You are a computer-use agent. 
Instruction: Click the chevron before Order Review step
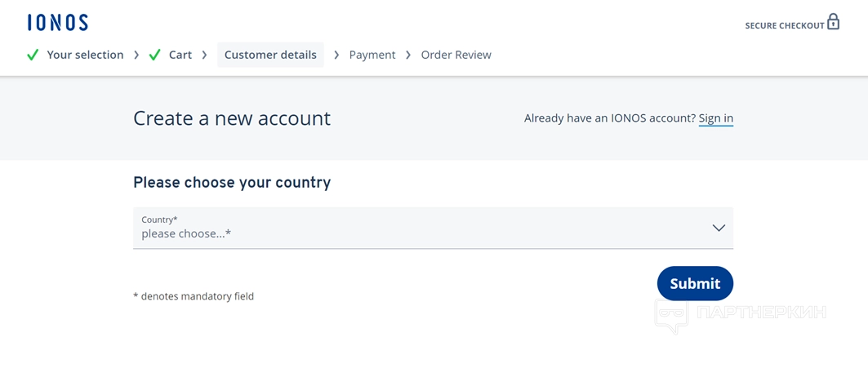point(408,55)
